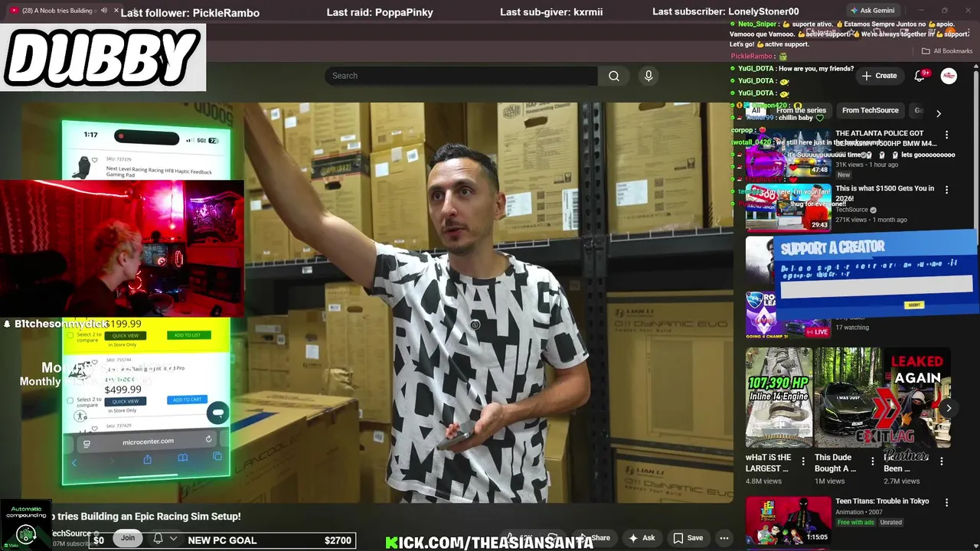Open the 107,390 HP engine short
The height and width of the screenshot is (551, 980).
click(x=779, y=397)
